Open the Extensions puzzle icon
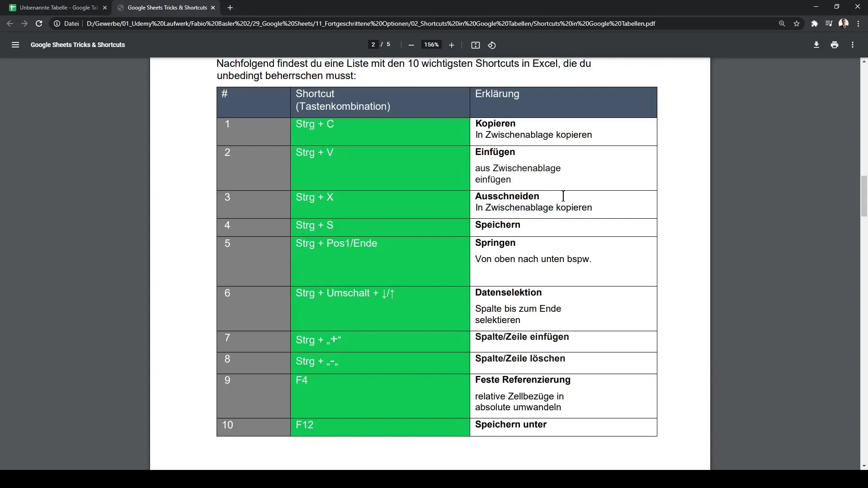 pos(814,23)
